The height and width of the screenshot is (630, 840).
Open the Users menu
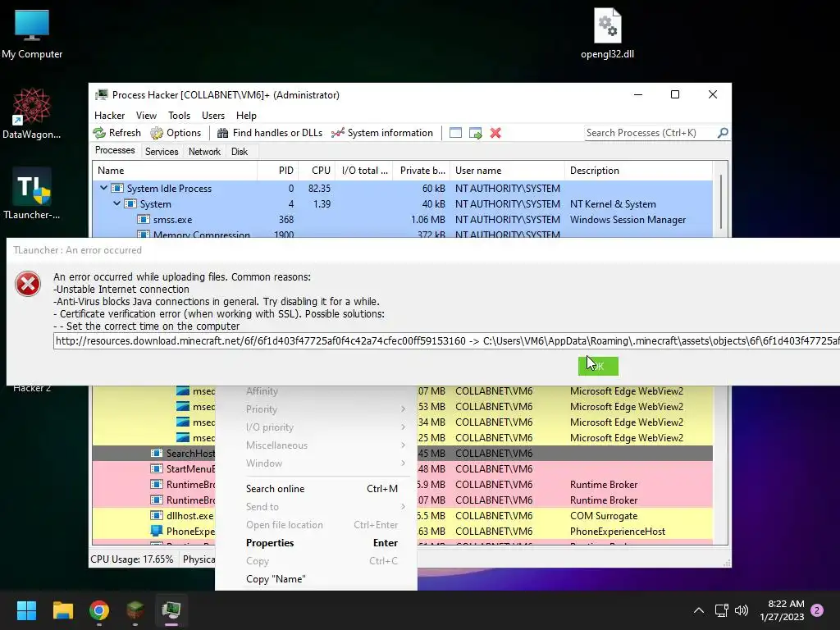tap(213, 116)
